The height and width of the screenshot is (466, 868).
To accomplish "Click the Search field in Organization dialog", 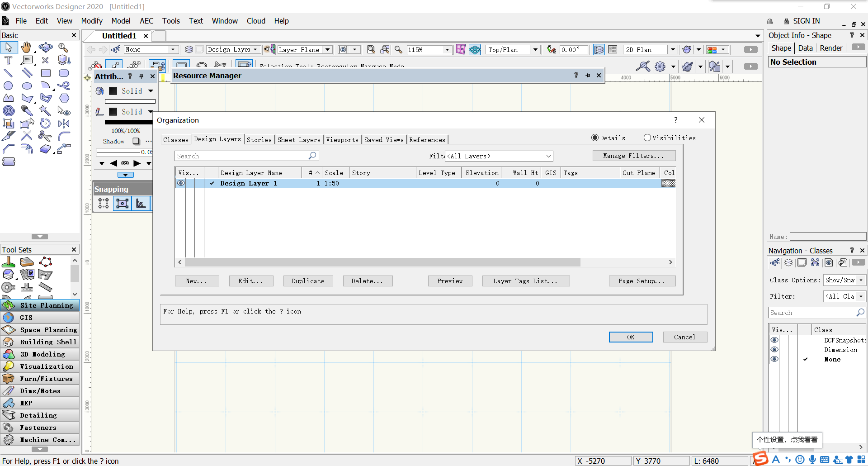I will click(x=247, y=156).
